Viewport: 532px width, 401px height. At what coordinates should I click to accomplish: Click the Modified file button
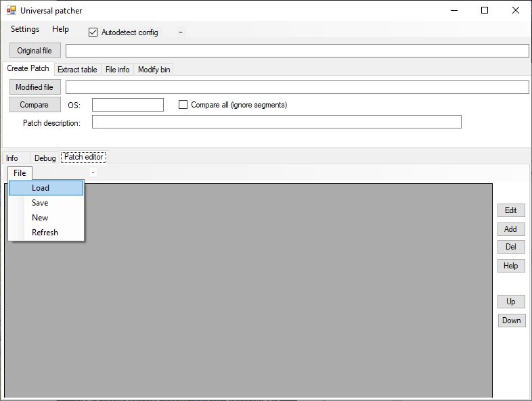pyautogui.click(x=35, y=87)
